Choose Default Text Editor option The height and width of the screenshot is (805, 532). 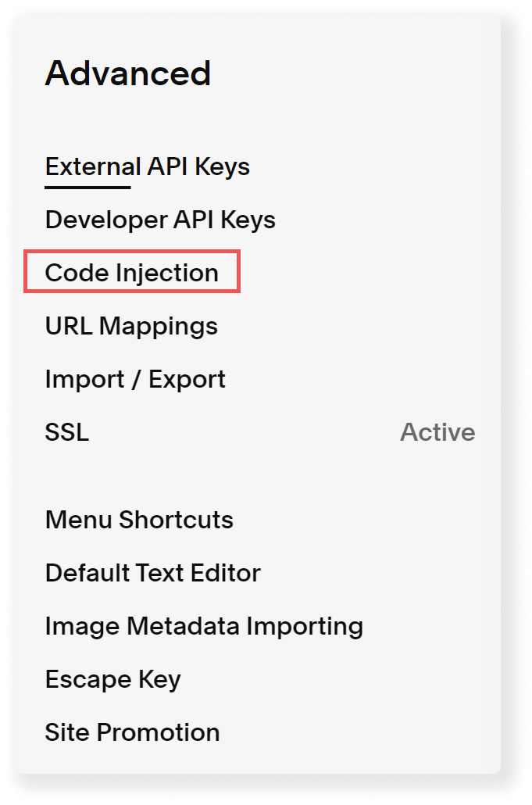[153, 573]
